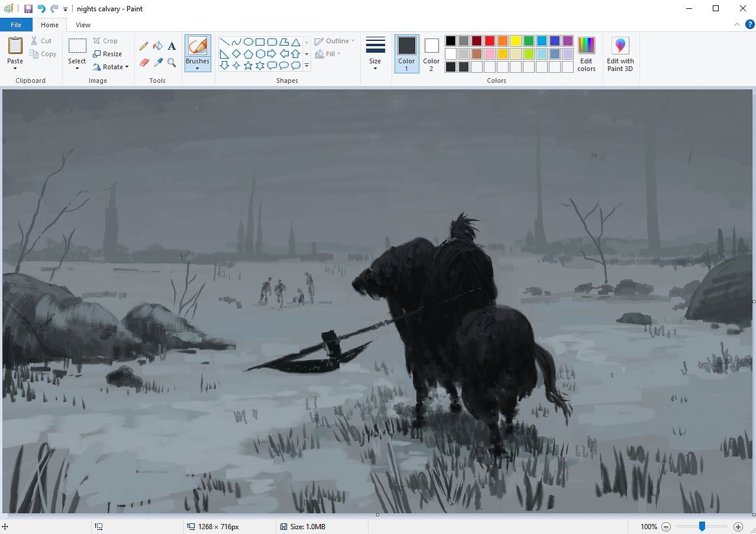The height and width of the screenshot is (534, 756).
Task: Click the Resize button
Action: tap(107, 54)
